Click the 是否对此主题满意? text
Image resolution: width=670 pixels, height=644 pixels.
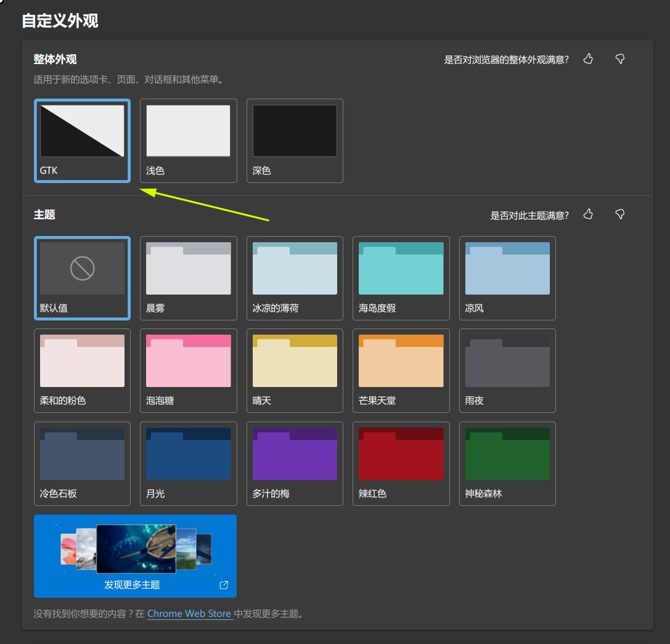click(x=529, y=215)
